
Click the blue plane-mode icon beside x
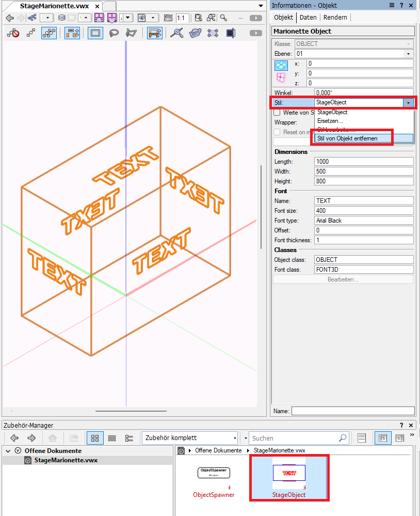pos(281,66)
